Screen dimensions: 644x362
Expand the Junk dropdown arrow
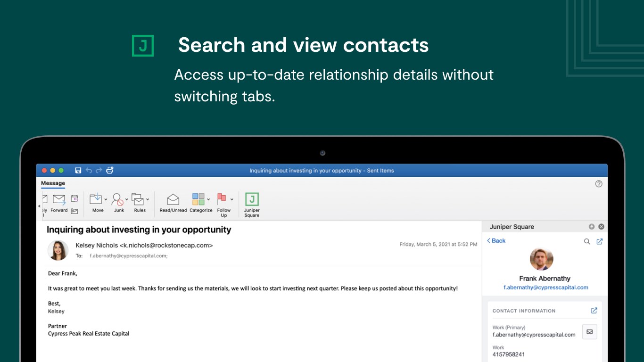(x=127, y=199)
